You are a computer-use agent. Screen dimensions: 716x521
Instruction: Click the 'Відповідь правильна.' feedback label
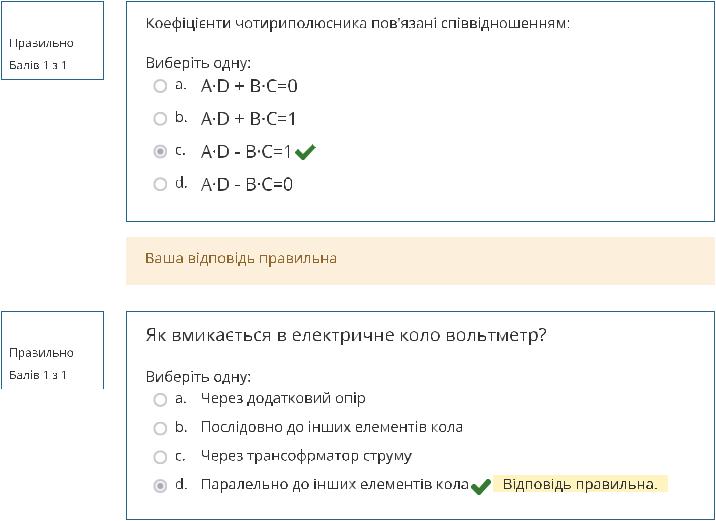(580, 484)
